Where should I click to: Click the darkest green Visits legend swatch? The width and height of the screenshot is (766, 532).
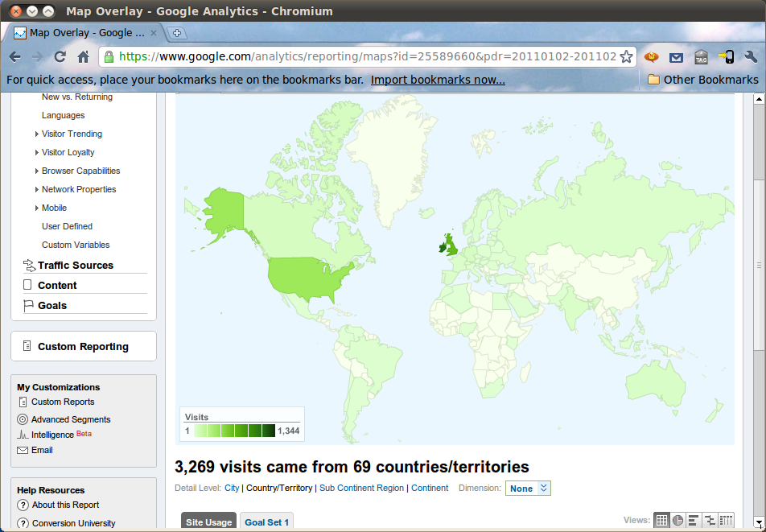pos(269,431)
